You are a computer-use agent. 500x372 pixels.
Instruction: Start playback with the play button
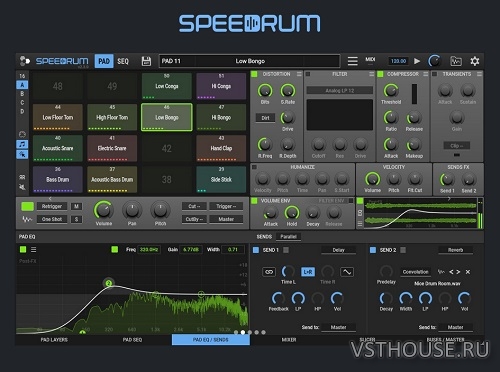[x=417, y=61]
